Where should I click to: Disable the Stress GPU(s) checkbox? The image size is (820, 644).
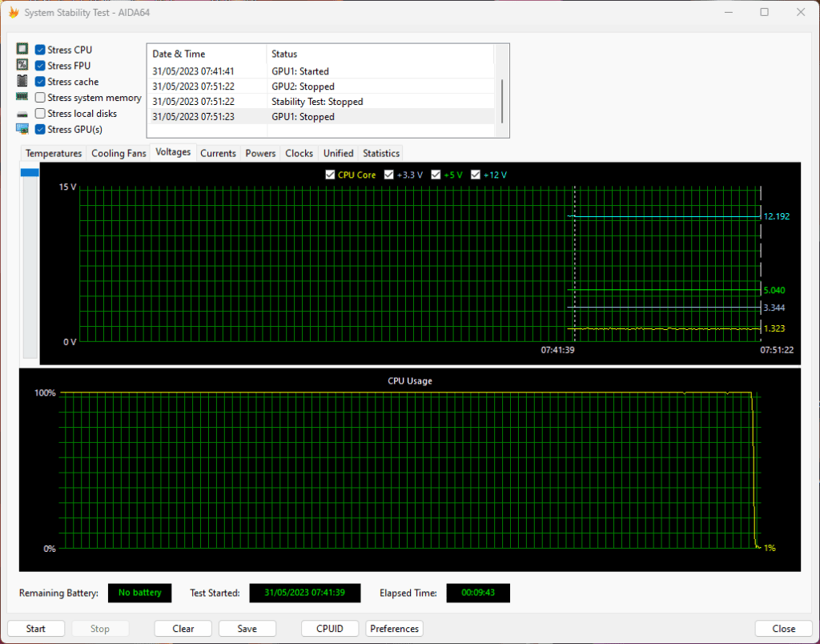click(40, 129)
